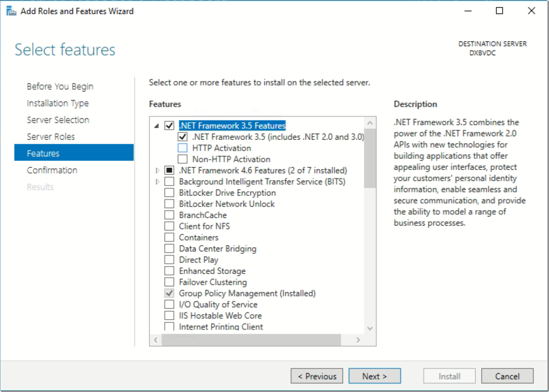This screenshot has height=392, width=549.
Task: Click the Cancel button
Action: (507, 376)
